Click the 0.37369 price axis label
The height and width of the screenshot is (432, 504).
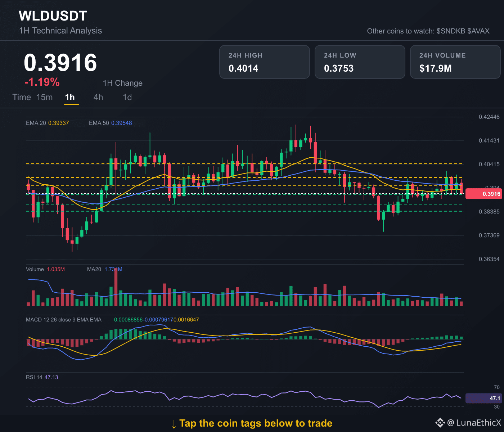click(x=489, y=235)
